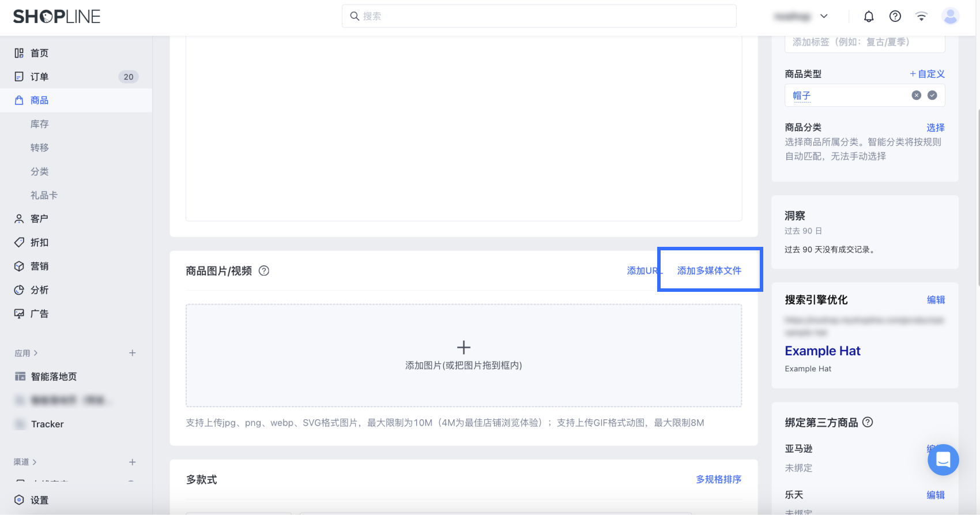Screen dimensions: 980x515
Task: Open the user avatar profile icon
Action: [950, 17]
